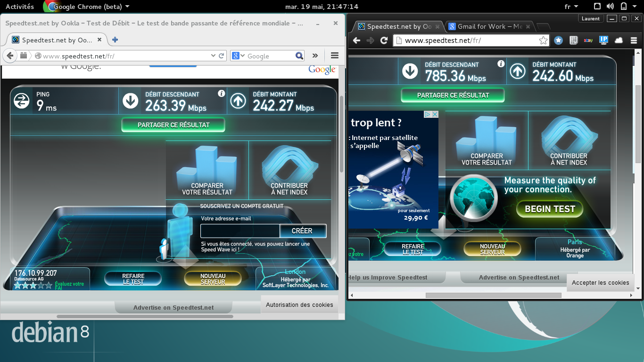Open a new tab in right Chrome window

click(x=544, y=27)
